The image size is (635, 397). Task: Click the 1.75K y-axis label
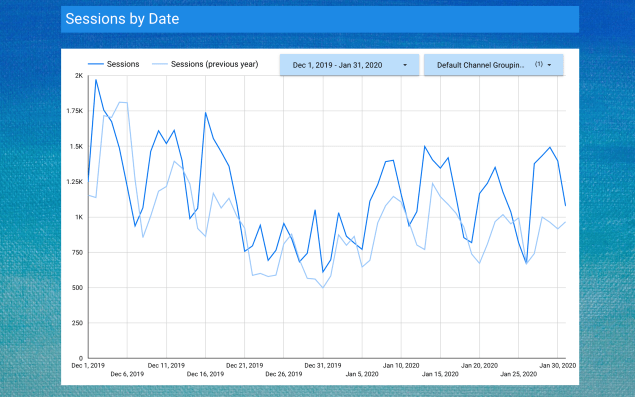pyautogui.click(x=75, y=111)
